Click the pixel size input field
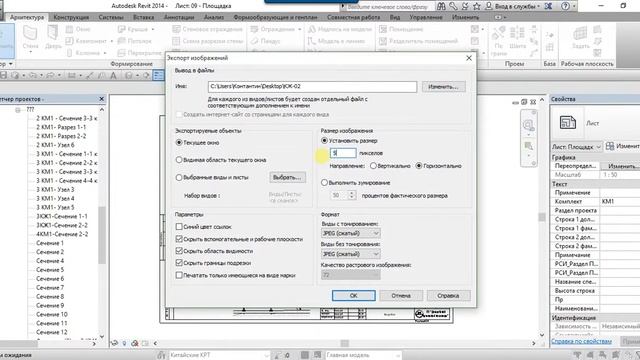This screenshot has width=640, height=360. tap(343, 153)
